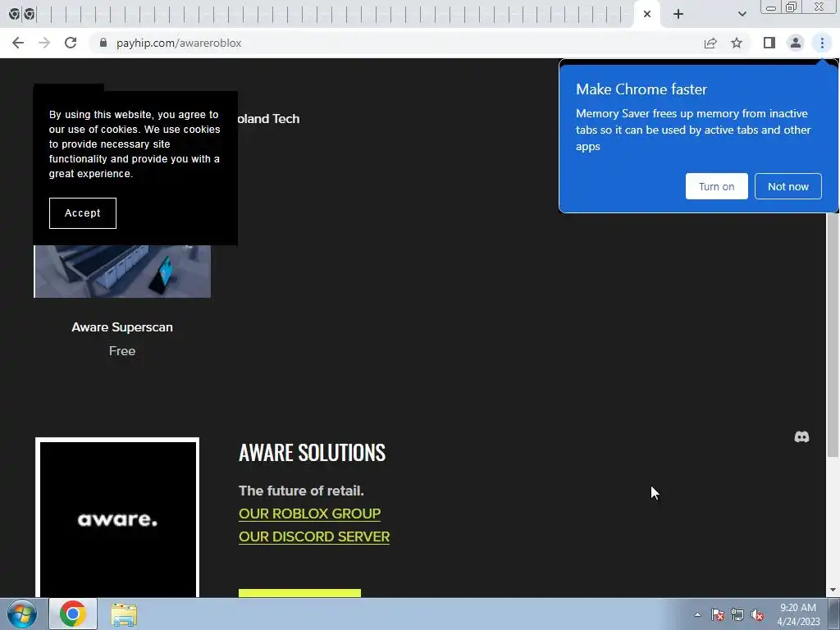840x630 pixels.
Task: Open the OUR DISCORD SERVER link
Action: 314,536
